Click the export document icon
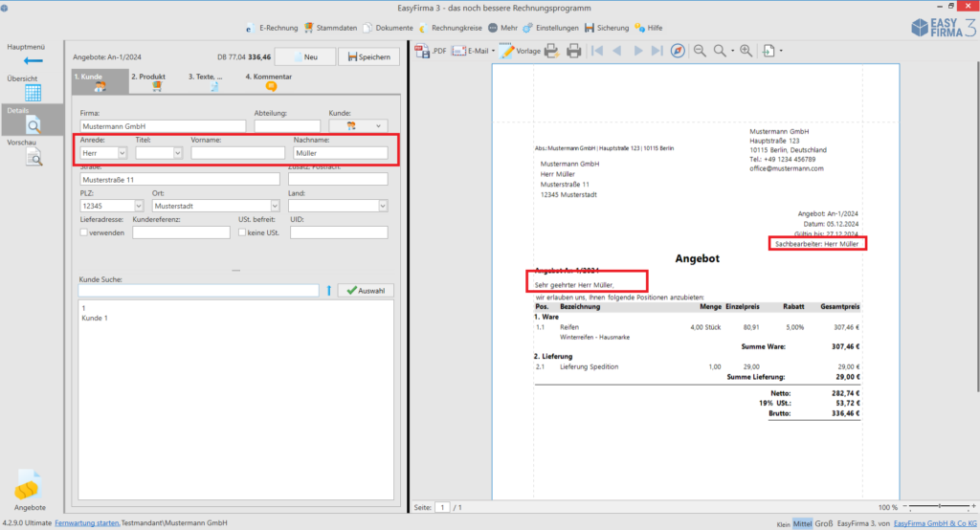Image resolution: width=980 pixels, height=530 pixels. (768, 51)
